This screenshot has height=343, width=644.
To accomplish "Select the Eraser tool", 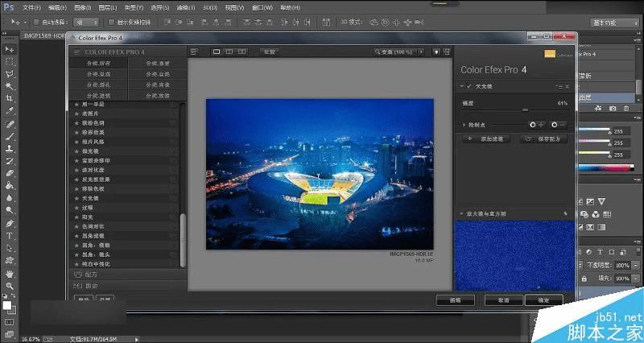I will (10, 173).
